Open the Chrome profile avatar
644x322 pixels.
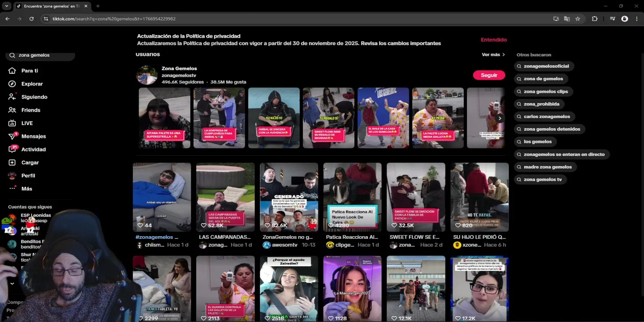coord(624,19)
